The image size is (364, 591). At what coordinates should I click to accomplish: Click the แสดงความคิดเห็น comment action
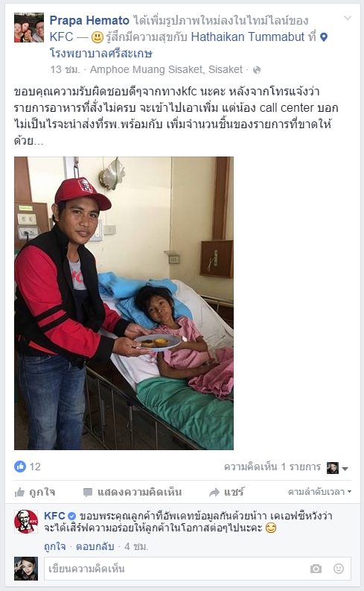tap(132, 492)
